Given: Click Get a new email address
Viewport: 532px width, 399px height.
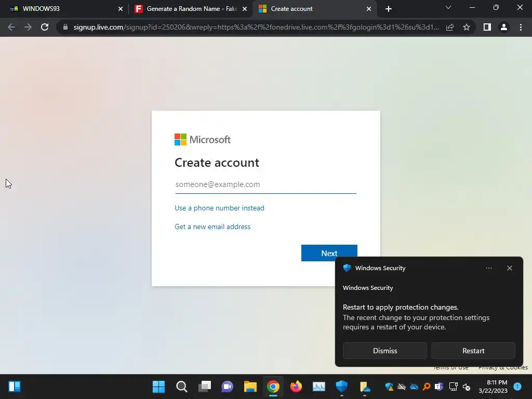Looking at the screenshot, I should pos(212,227).
